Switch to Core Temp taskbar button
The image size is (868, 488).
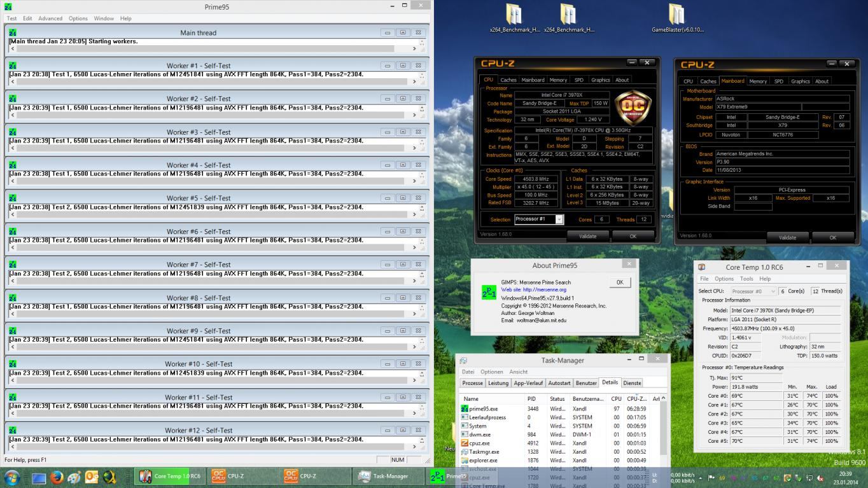coord(171,476)
